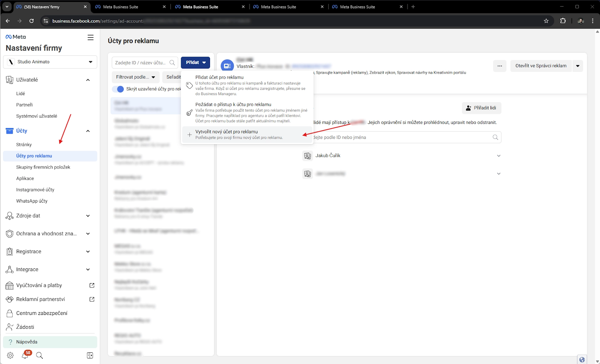The width and height of the screenshot is (600, 364).
Task: Click the Přidat dropdown button
Action: [x=195, y=63]
